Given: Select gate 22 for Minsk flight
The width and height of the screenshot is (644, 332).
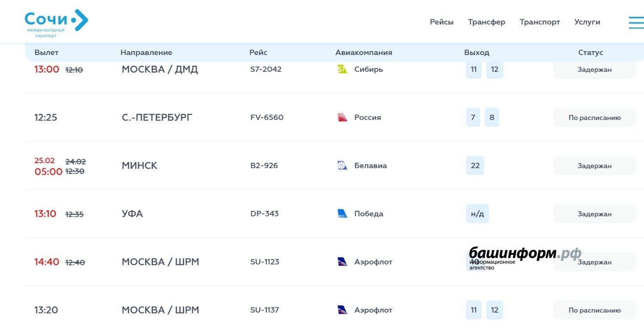Looking at the screenshot, I should [x=475, y=166].
